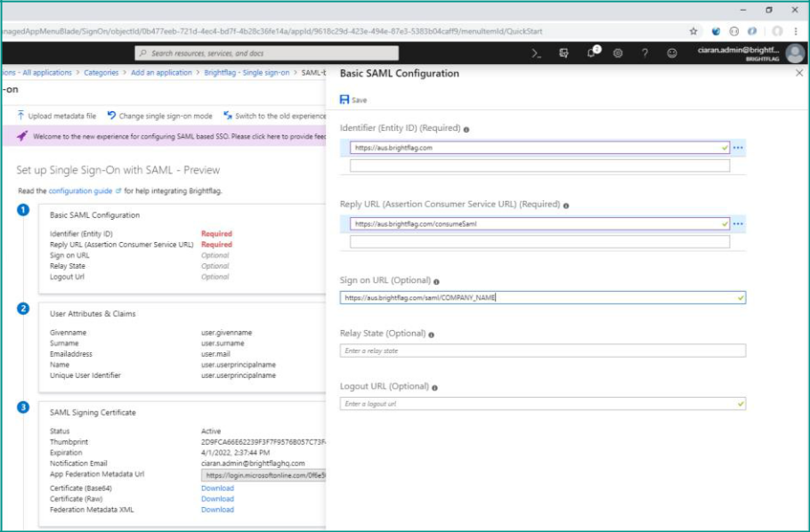Viewport: 810px width, 532px height.
Task: Click notification email ciaran.admin@brightflaghq.com
Action: click(253, 463)
